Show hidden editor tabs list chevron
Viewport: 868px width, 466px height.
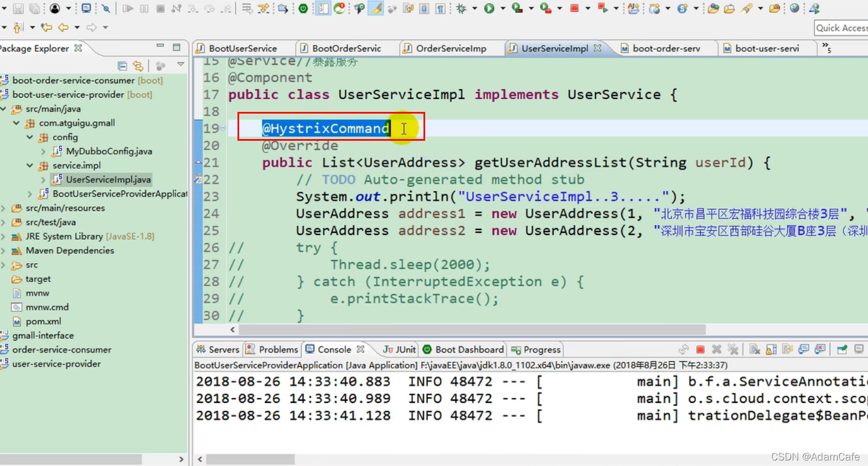[826, 48]
